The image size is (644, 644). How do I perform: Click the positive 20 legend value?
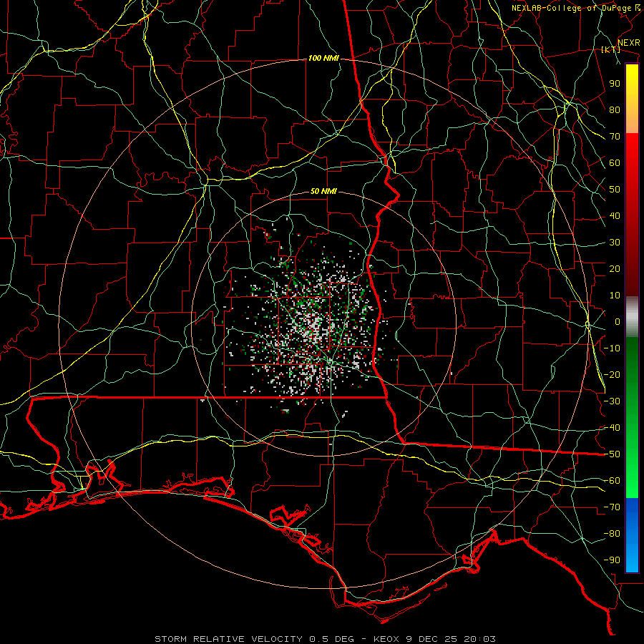(x=615, y=269)
